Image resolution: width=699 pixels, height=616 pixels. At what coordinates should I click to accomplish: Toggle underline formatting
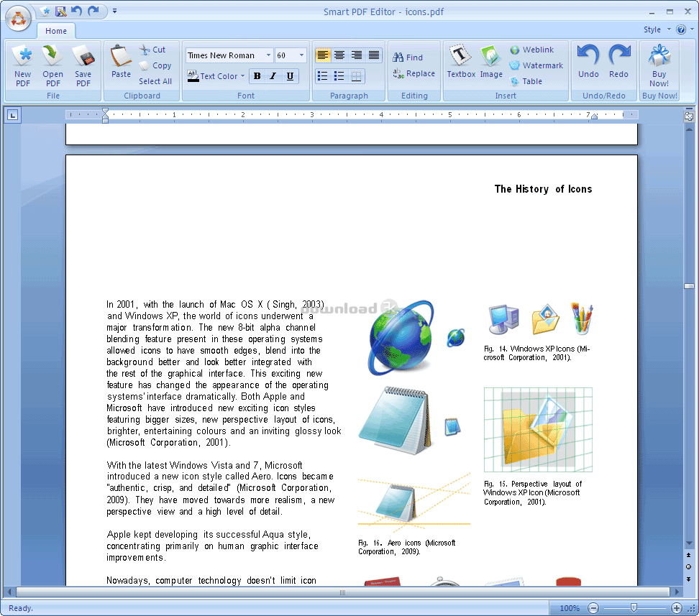(290, 76)
